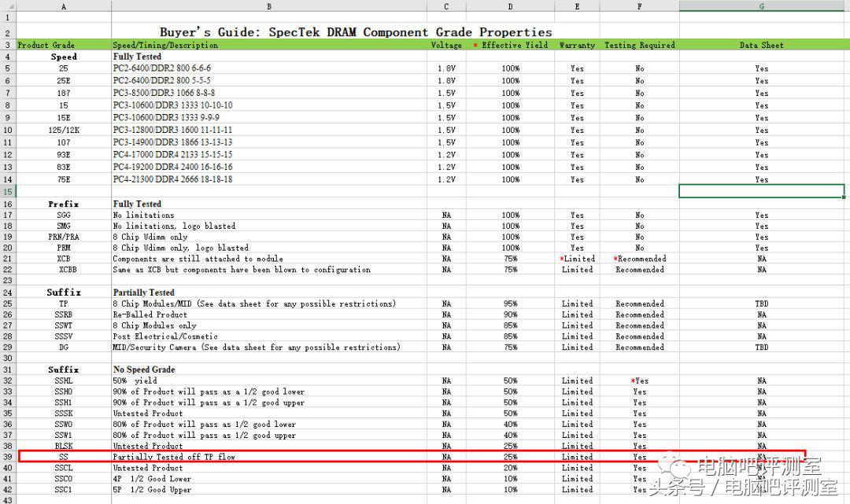The height and width of the screenshot is (504, 850).
Task: Click the SSWT suffix cell
Action: (x=64, y=326)
